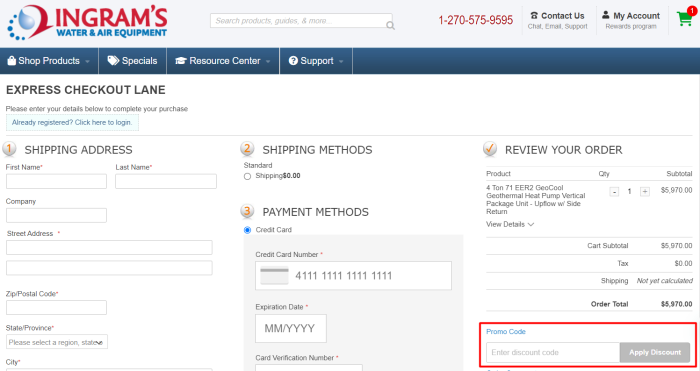700x371 pixels.
Task: Increase product quantity with plus button
Action: [x=645, y=192]
